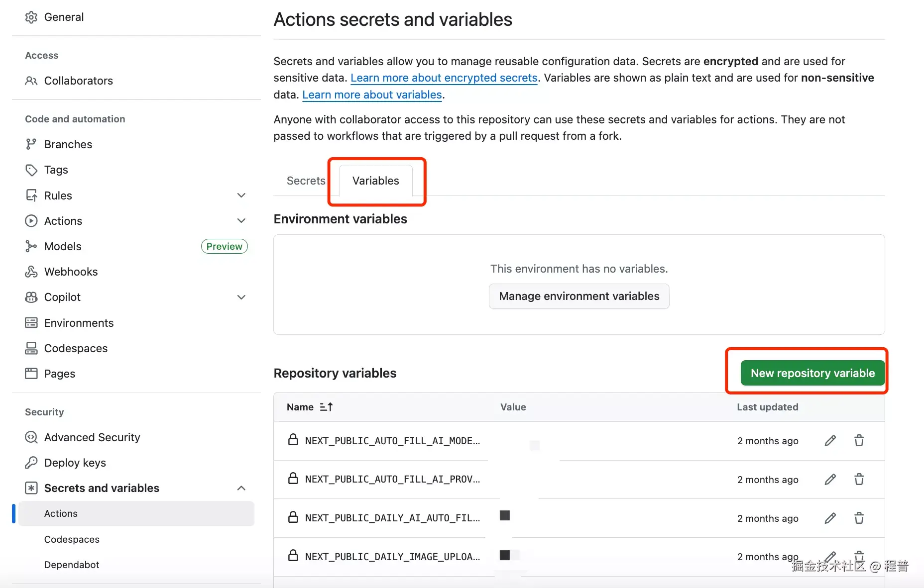Viewport: 924px width, 588px height.
Task: Click the Branches icon in sidebar
Action: 31,144
